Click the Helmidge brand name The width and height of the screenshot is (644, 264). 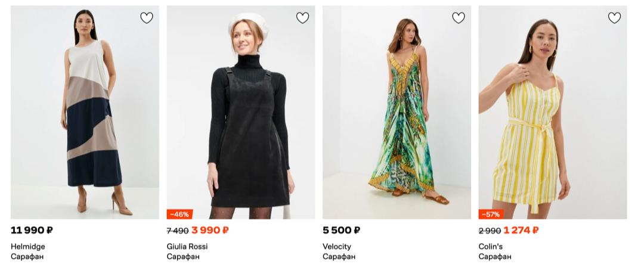click(x=28, y=246)
